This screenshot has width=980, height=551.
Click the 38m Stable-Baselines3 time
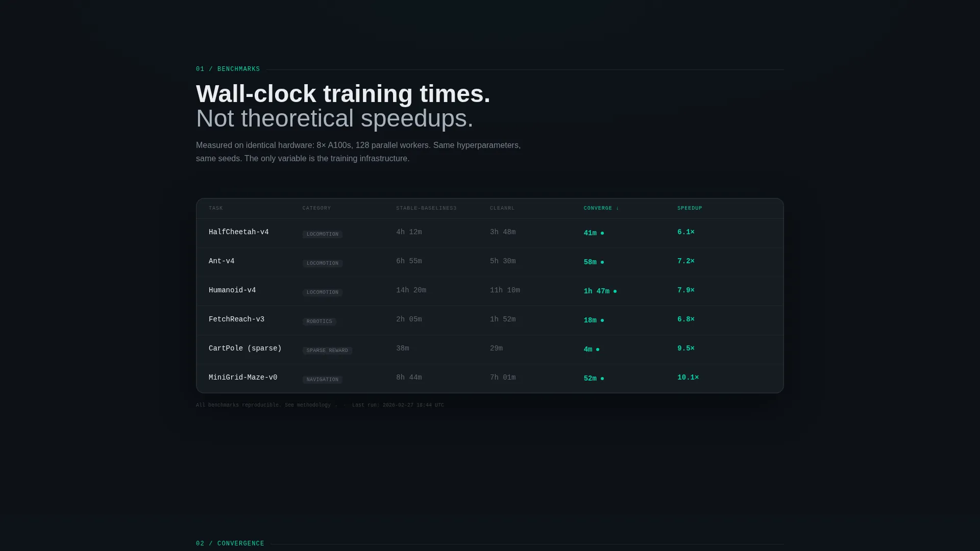[403, 348]
